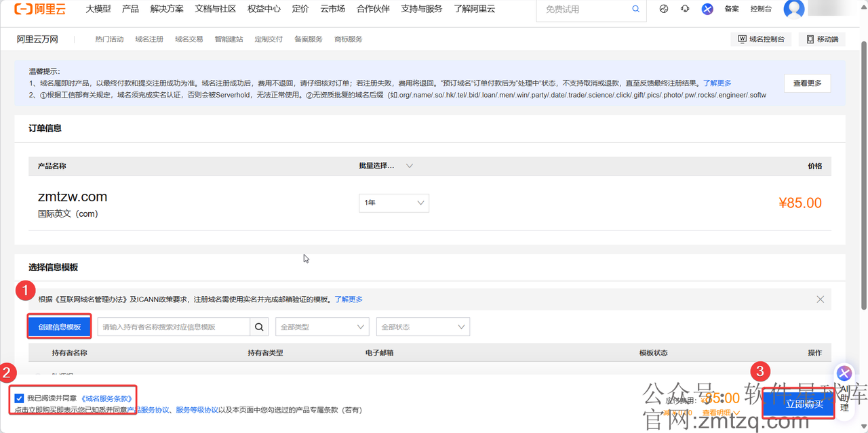The width and height of the screenshot is (868, 433).
Task: Close the ICANN policy notice with X
Action: point(821,299)
